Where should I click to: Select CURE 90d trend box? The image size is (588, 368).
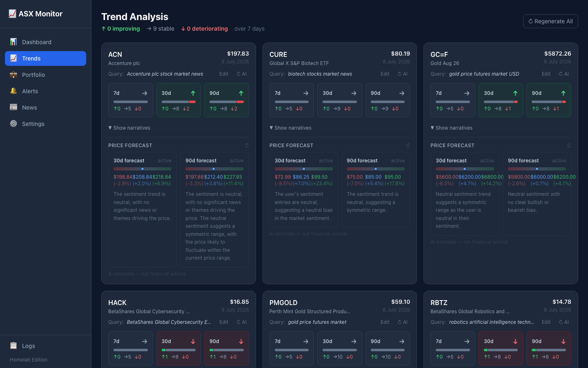pyautogui.click(x=388, y=100)
